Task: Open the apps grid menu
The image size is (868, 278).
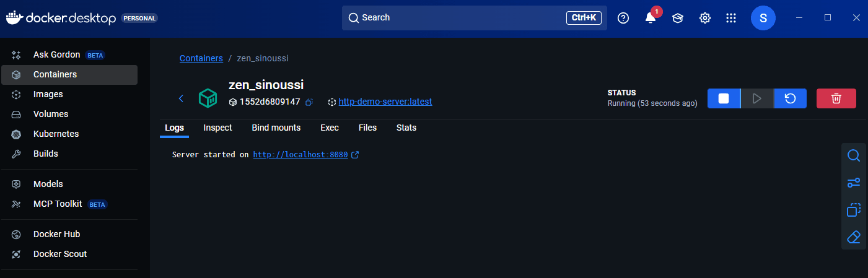Action: point(731,18)
